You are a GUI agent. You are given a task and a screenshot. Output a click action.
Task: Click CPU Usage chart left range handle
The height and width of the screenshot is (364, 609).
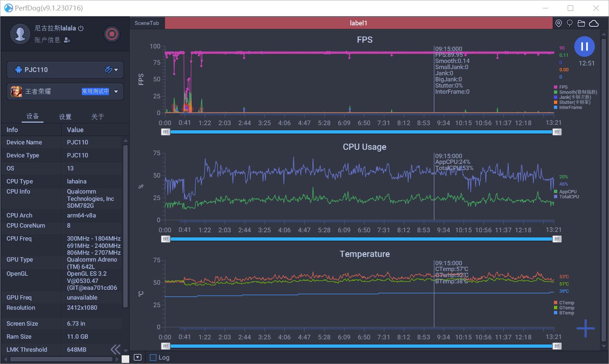165,239
